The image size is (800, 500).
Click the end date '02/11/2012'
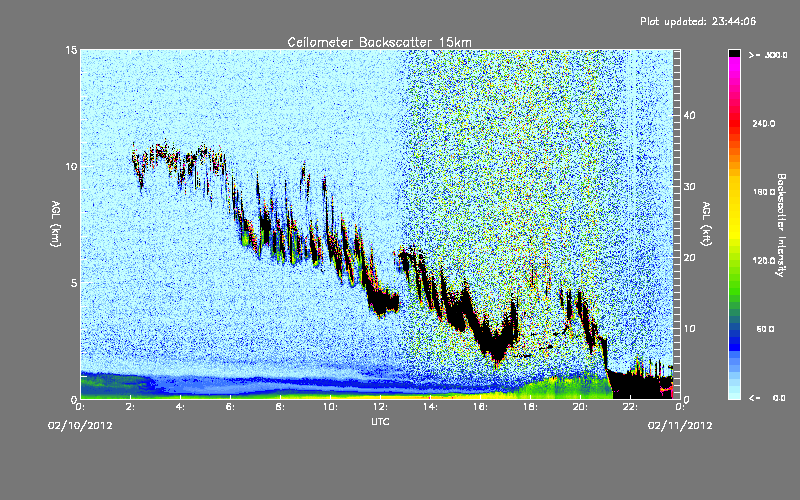coord(680,425)
